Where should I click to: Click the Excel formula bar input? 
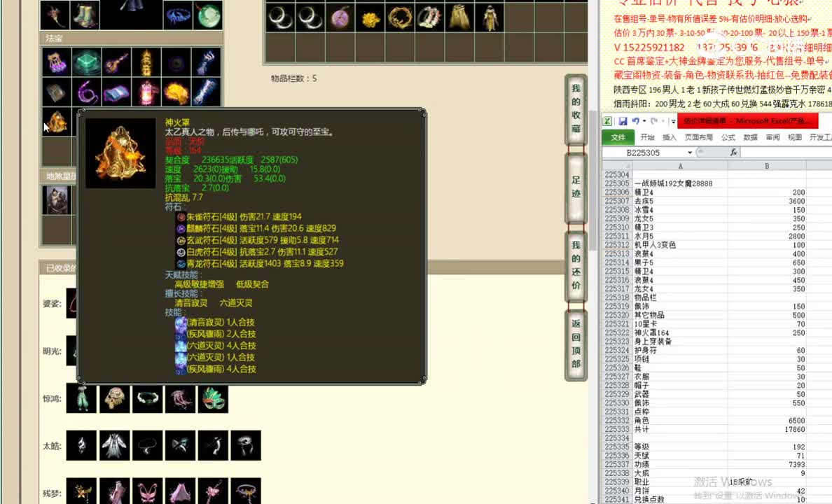[786, 153]
